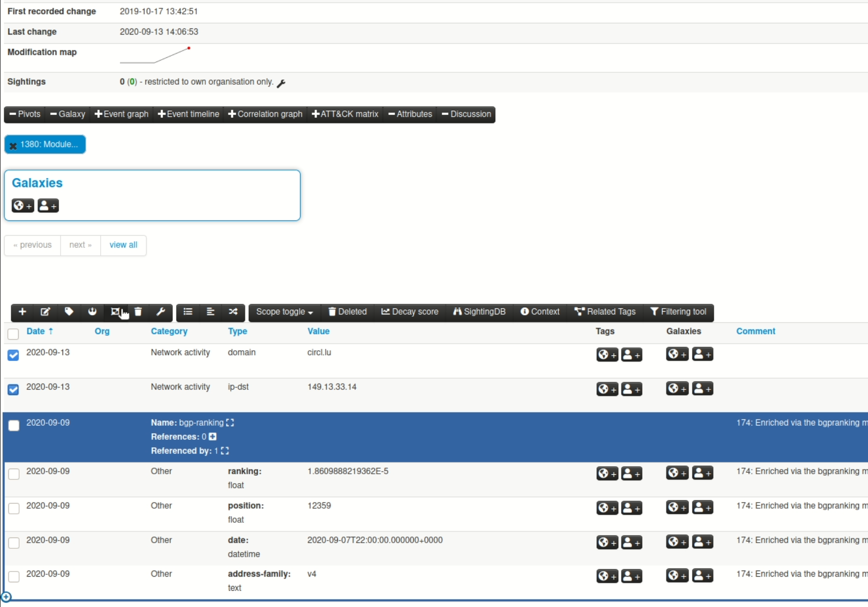Click the tag selected attributes icon
The width and height of the screenshot is (868, 607).
coord(68,312)
